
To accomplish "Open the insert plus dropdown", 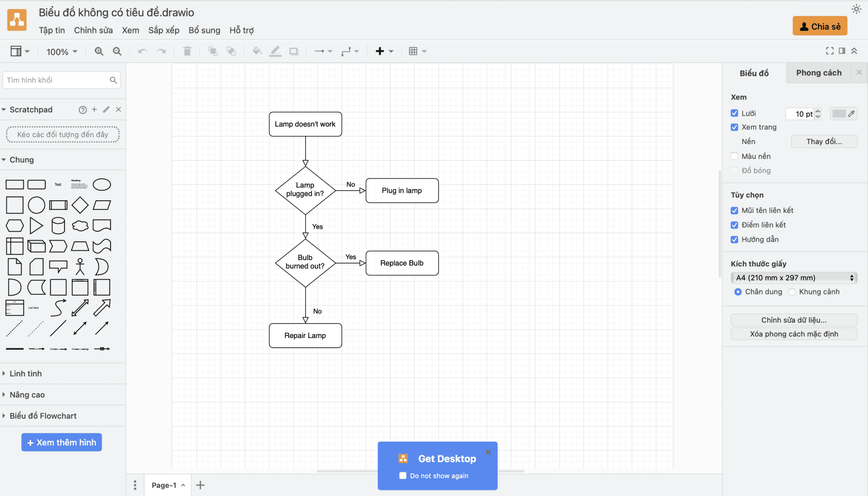I will tap(384, 51).
